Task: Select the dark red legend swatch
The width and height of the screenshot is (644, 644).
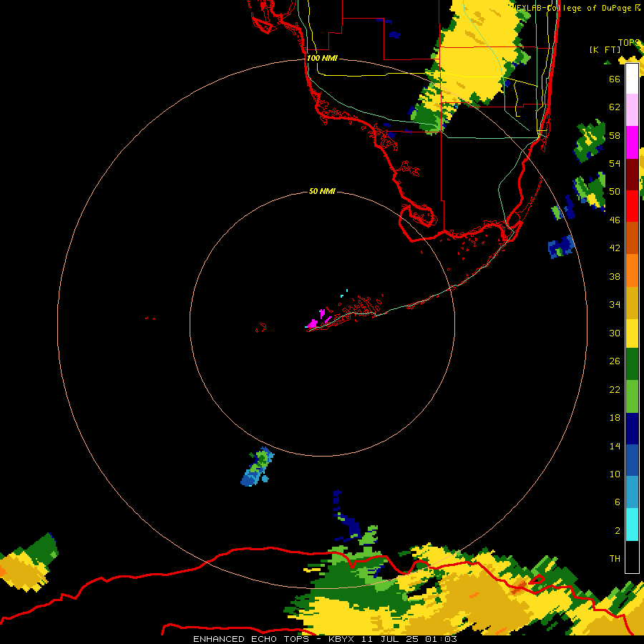Action: [632, 174]
